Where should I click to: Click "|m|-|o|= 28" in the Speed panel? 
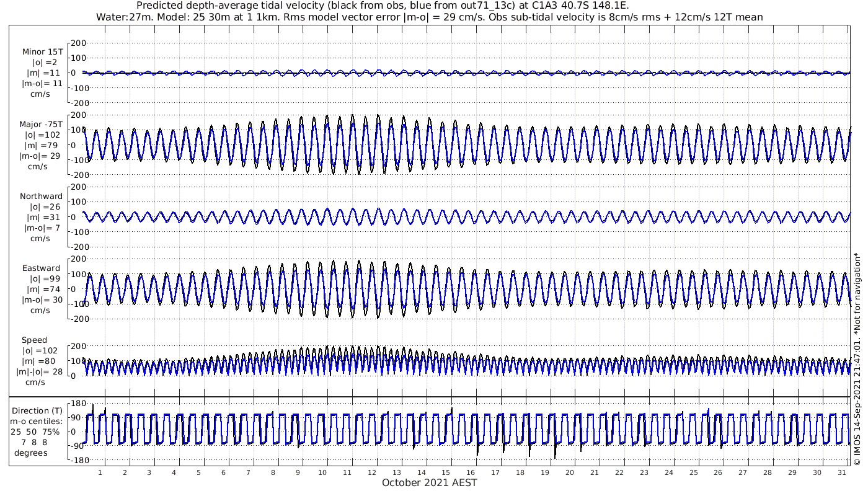coord(40,373)
